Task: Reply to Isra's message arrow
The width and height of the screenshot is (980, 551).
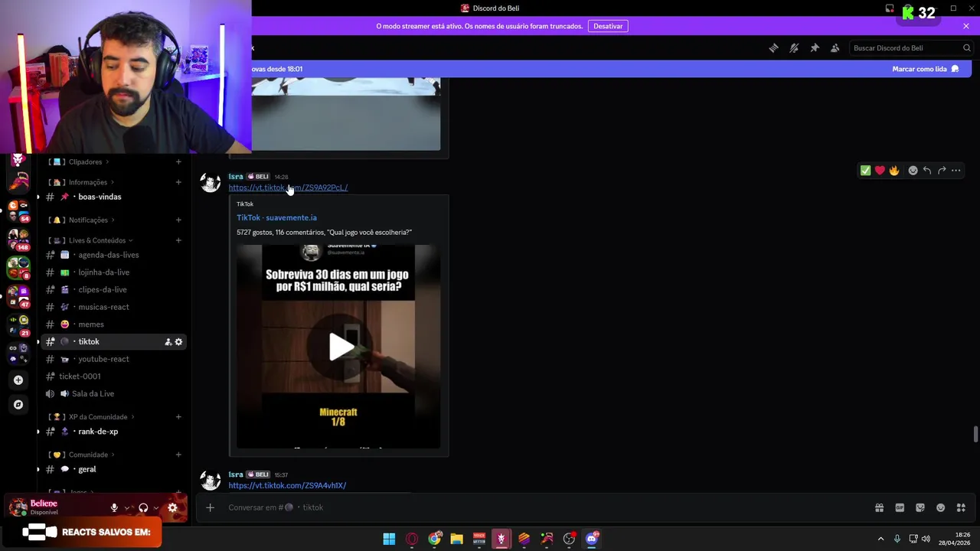Action: (927, 171)
